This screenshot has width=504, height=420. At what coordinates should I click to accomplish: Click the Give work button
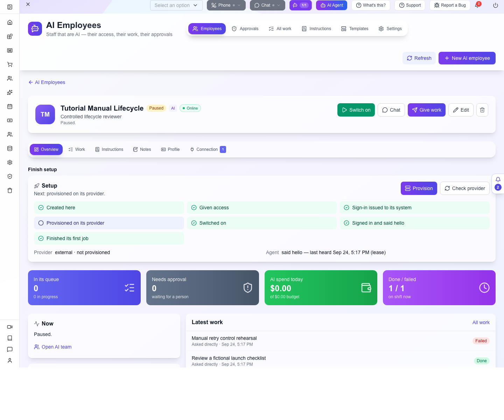427,110
